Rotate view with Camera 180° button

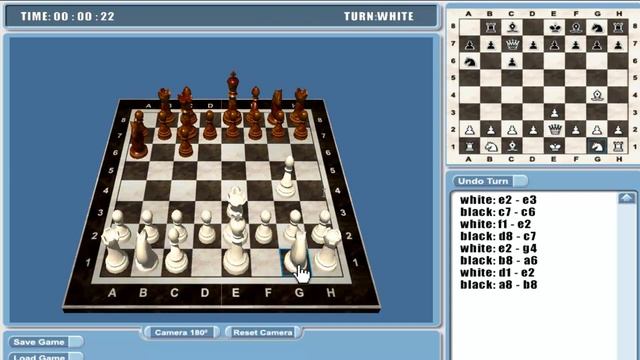pos(181,333)
